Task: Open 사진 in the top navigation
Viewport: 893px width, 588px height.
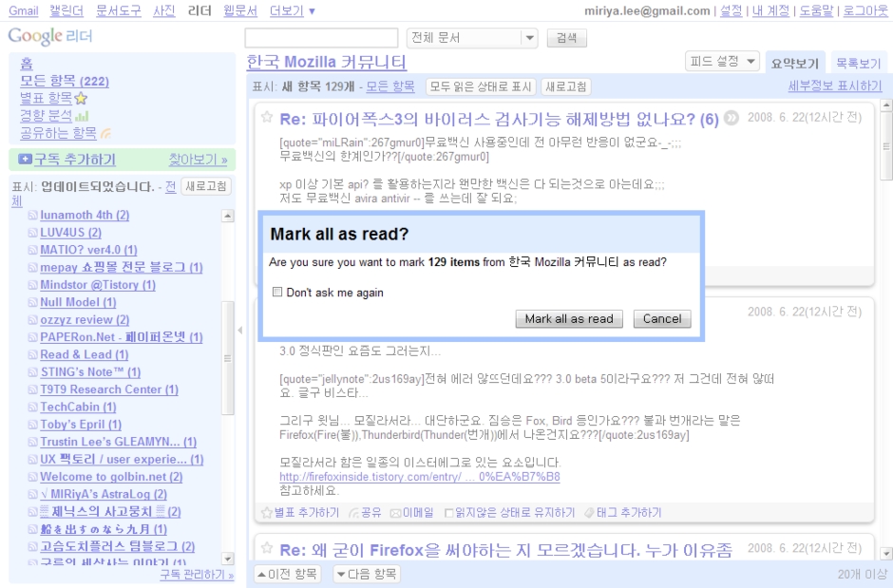Action: click(x=164, y=10)
